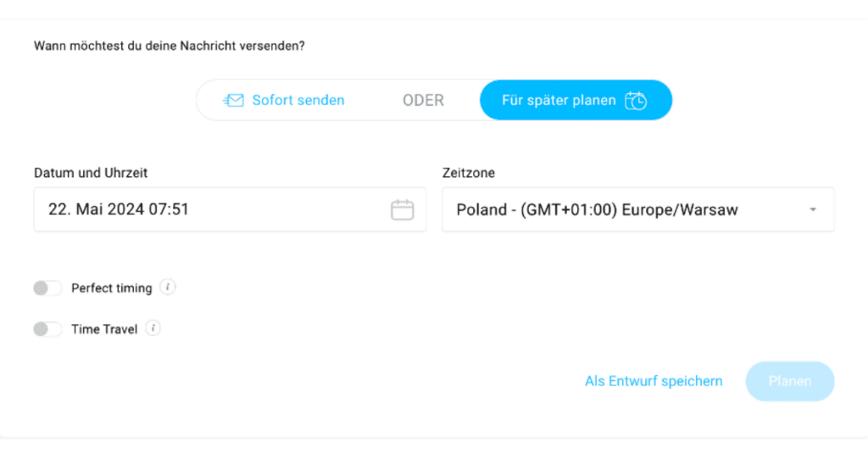Select the Sofort senden option
This screenshot has width=868, height=454.
(x=283, y=100)
